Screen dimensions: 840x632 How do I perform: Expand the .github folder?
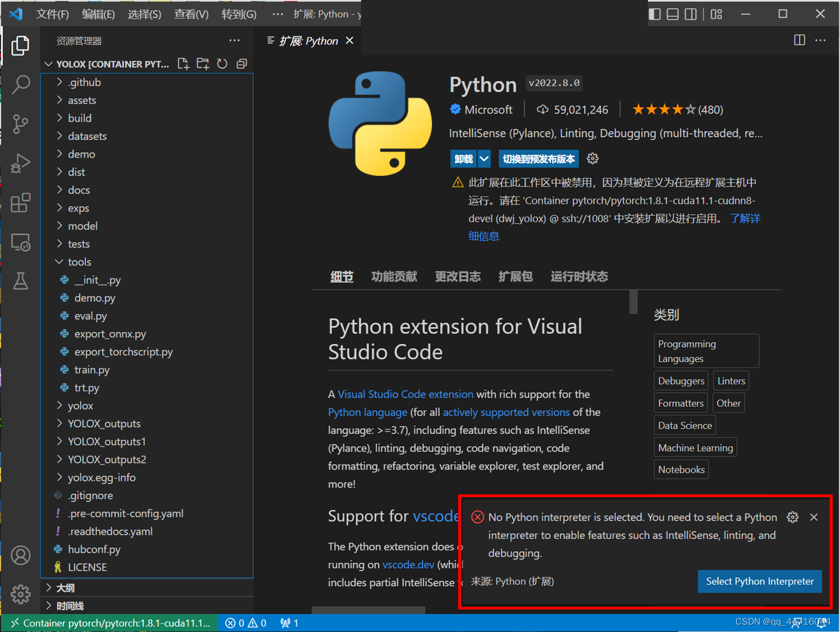tap(84, 82)
